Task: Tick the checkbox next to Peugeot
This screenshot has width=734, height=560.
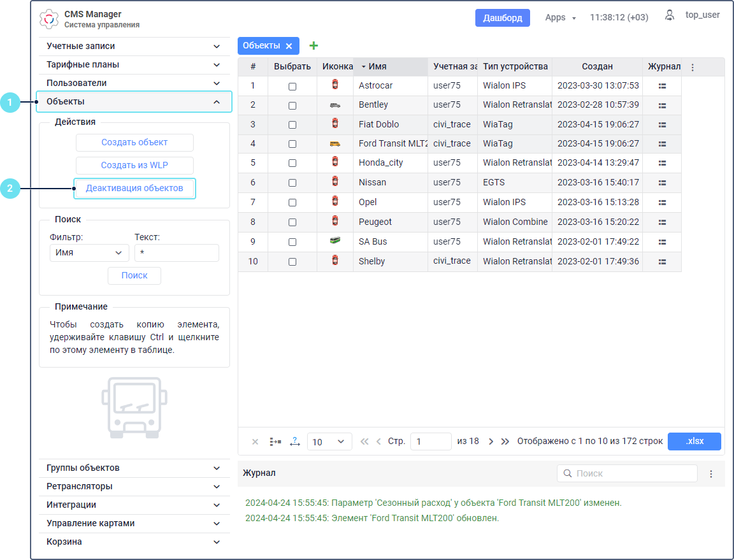Action: [x=292, y=222]
